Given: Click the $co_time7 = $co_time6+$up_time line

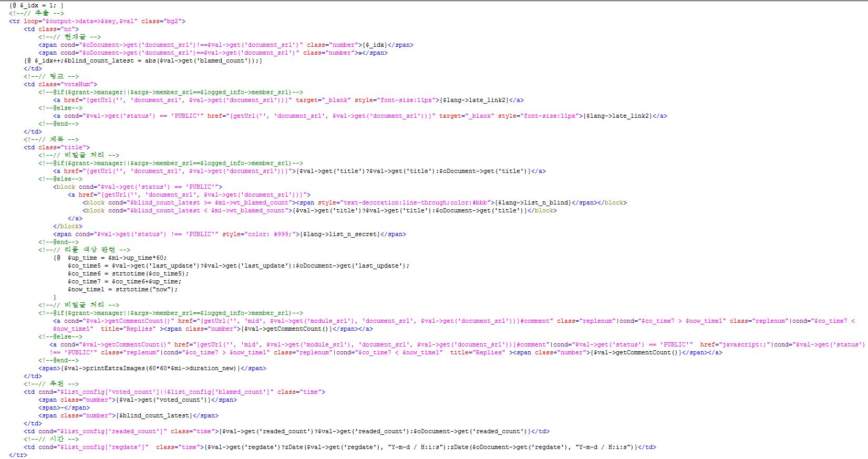Looking at the screenshot, I should coord(124,281).
